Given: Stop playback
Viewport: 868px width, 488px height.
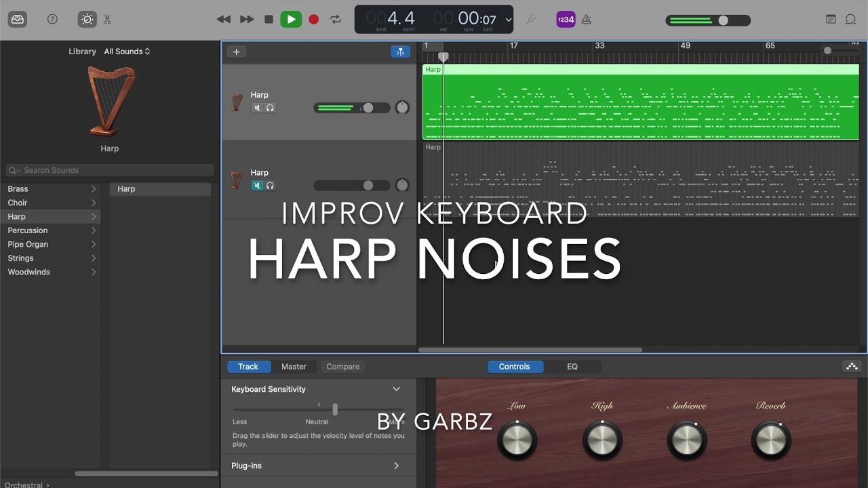Looking at the screenshot, I should pos(269,20).
